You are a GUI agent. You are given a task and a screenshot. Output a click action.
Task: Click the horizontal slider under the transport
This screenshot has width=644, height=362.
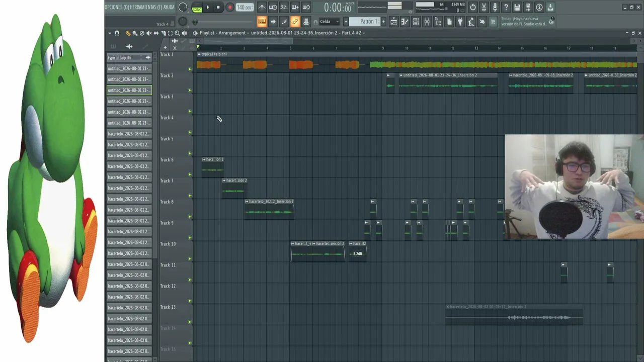pos(224,22)
